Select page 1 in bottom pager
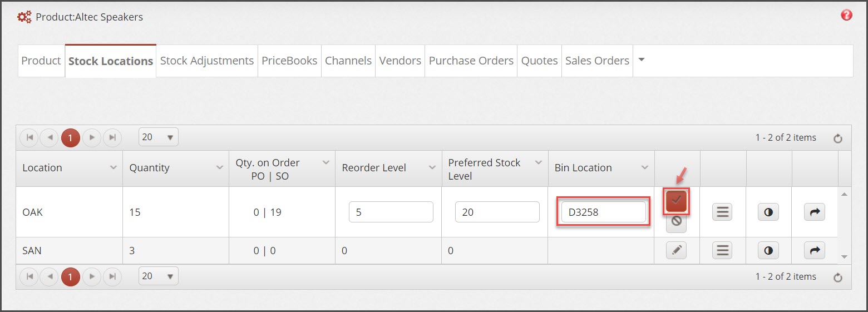This screenshot has width=868, height=312. 70,277
